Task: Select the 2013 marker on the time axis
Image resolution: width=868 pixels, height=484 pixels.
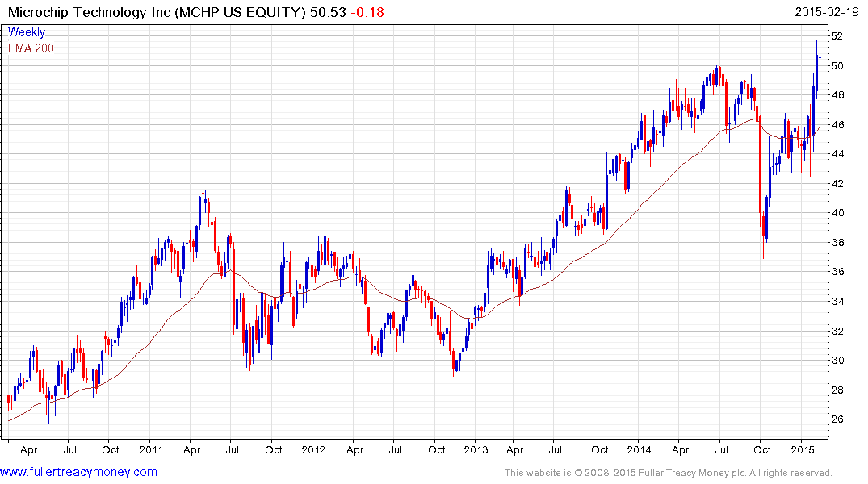Action: (476, 449)
